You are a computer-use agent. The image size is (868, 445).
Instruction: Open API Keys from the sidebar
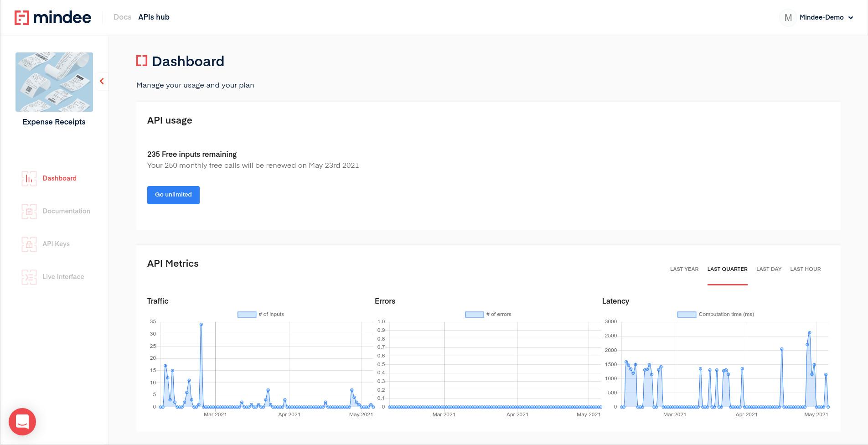56,244
